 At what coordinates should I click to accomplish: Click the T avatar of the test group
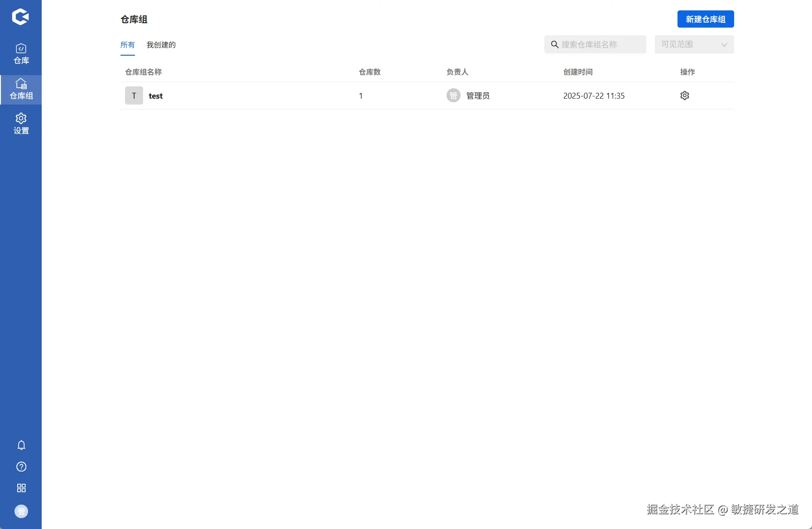[134, 95]
